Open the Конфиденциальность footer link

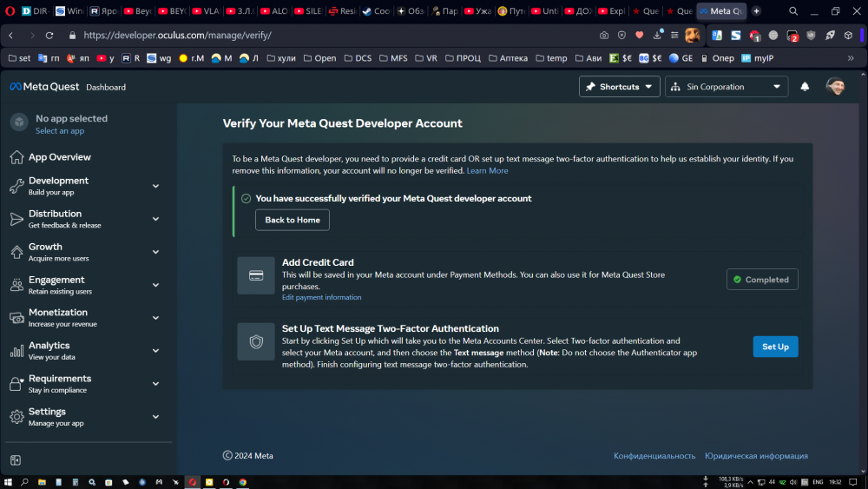tap(654, 456)
